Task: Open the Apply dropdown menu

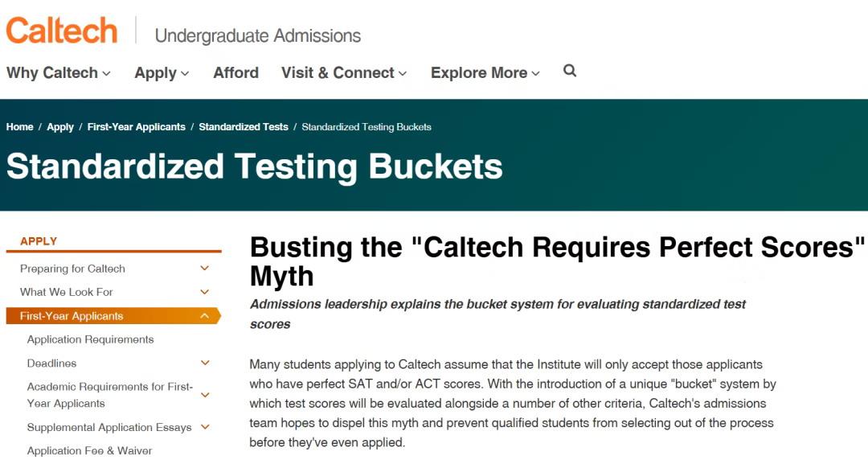Action: point(162,73)
